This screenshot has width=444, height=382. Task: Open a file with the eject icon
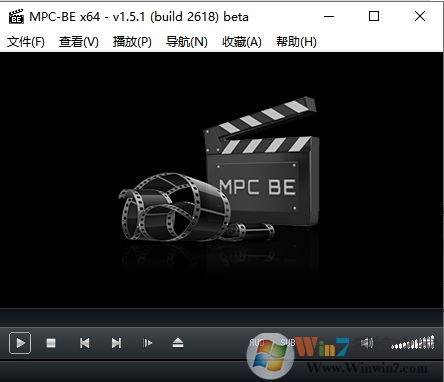pos(178,343)
